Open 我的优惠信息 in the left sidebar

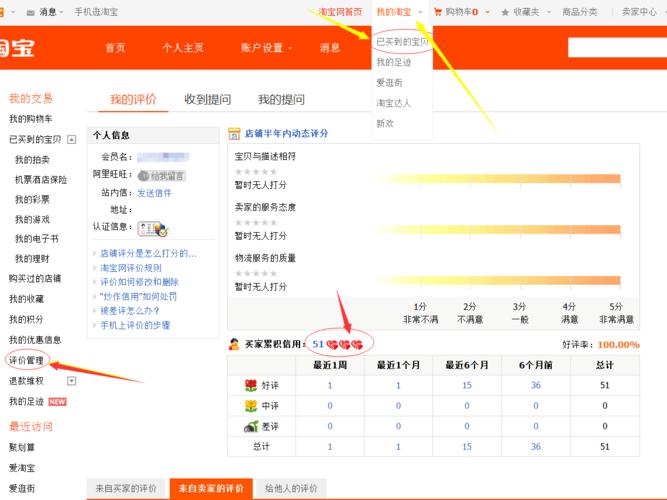(x=35, y=340)
